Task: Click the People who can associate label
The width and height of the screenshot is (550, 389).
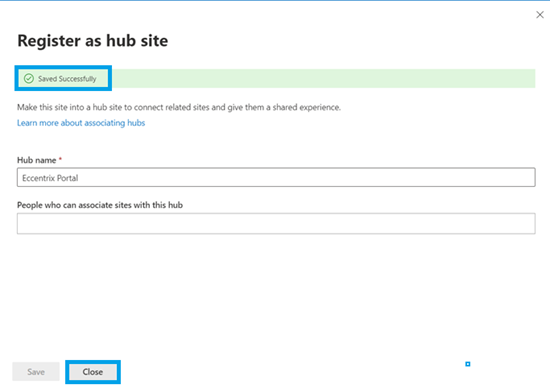Action: click(100, 205)
